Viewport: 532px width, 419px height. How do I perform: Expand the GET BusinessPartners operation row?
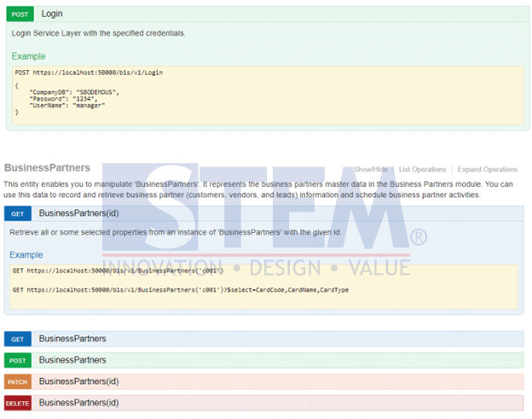tap(264, 339)
